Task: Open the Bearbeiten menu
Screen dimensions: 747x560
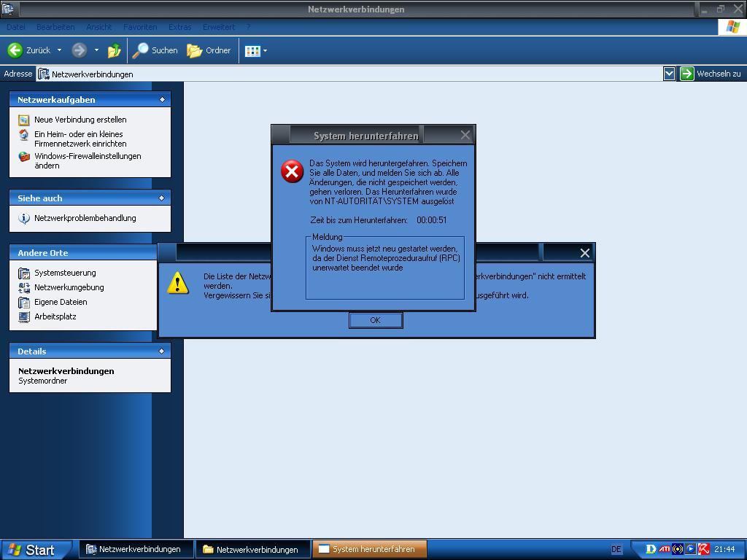Action: coord(55,27)
